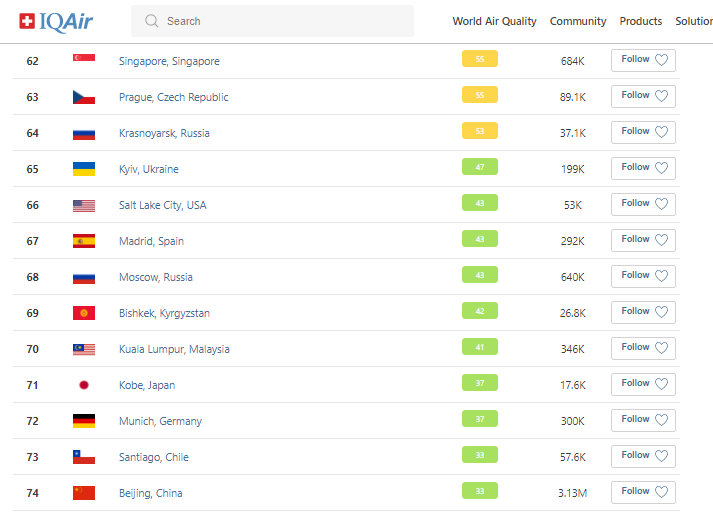
Task: Click the Kyrgyzstan flag icon
Action: (x=84, y=313)
